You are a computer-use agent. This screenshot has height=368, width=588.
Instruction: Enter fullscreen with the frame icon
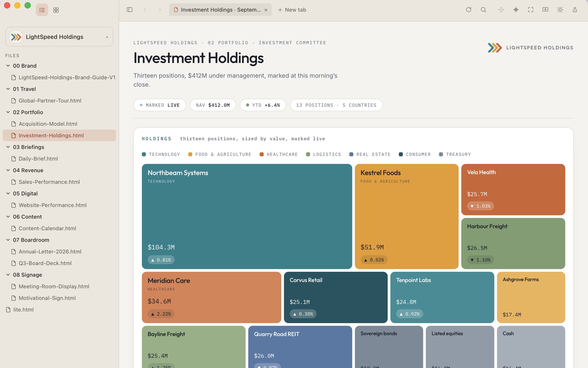coord(531,10)
